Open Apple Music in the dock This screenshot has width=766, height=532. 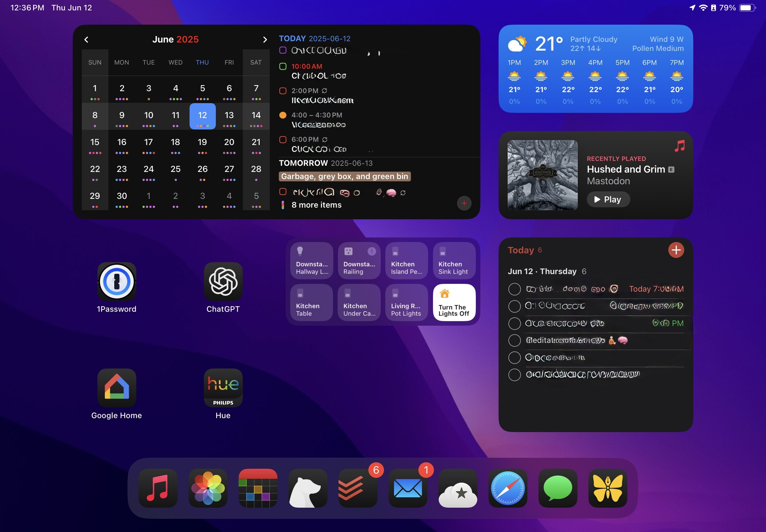tap(158, 488)
